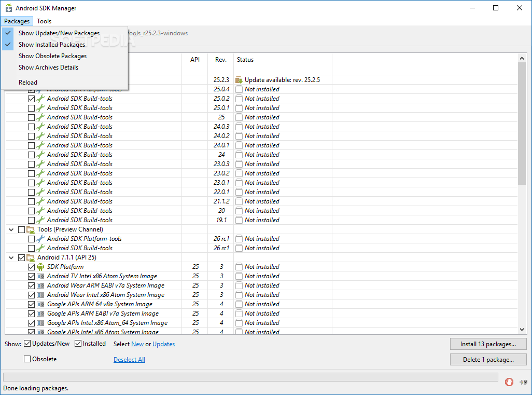Image resolution: width=532 pixels, height=395 pixels.
Task: Collapse the Android 7.1.1 (API 25) group
Action: pos(11,258)
